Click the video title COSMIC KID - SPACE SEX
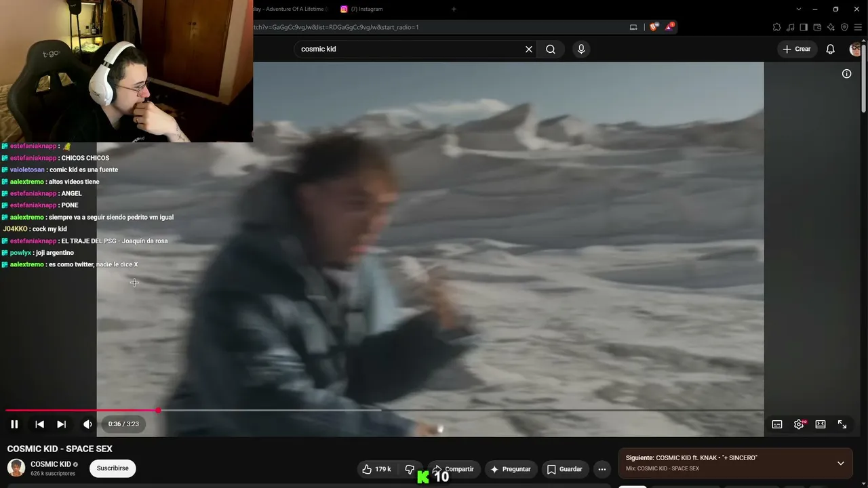Viewport: 868px width, 488px height. (x=60, y=449)
